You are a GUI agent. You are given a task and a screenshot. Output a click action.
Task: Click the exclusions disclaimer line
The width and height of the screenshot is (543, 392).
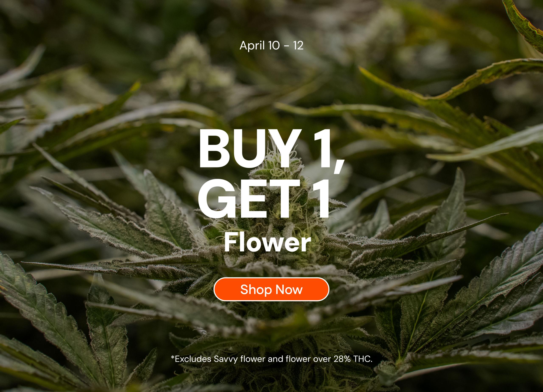(271, 359)
